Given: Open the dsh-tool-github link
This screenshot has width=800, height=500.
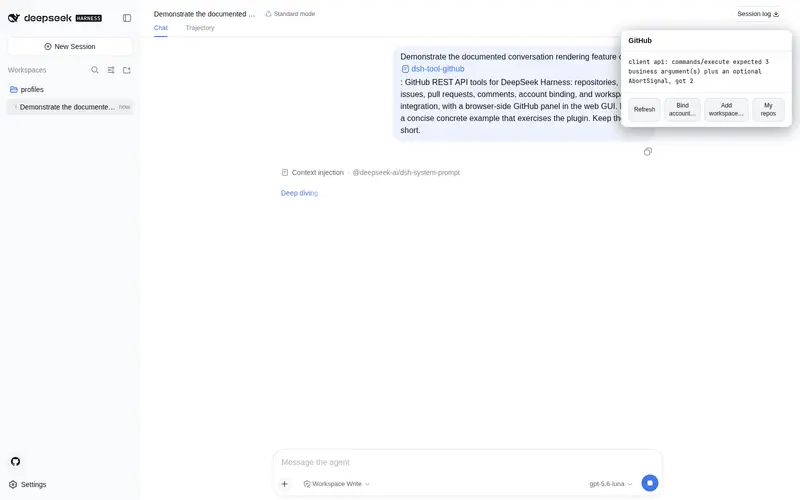Looking at the screenshot, I should pyautogui.click(x=433, y=69).
